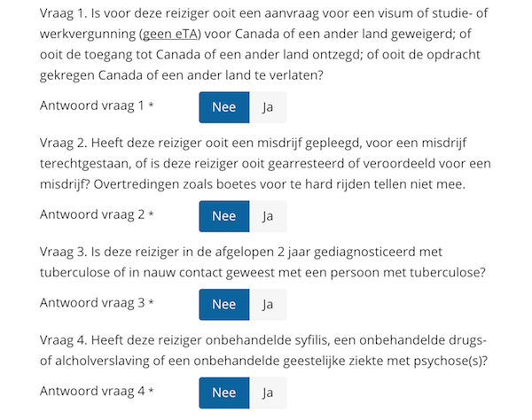The image size is (532, 420).
Task: Click the 'Antwoord vraag 2' label
Action: pos(92,214)
